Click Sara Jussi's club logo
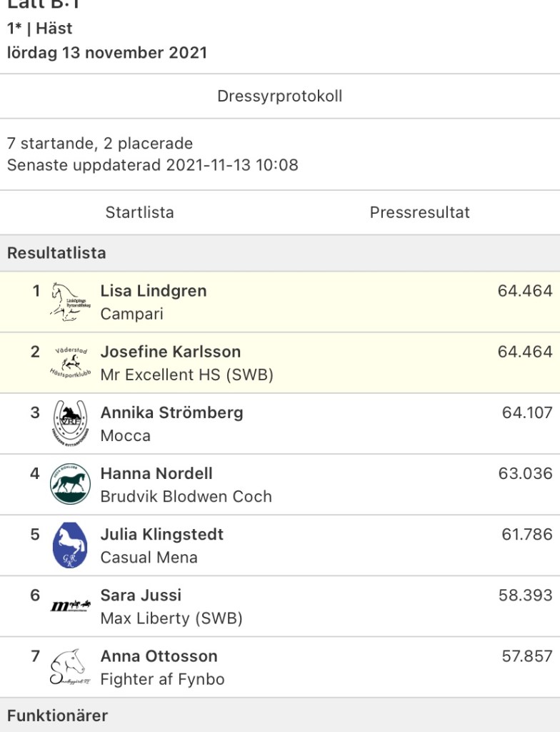 (x=71, y=606)
